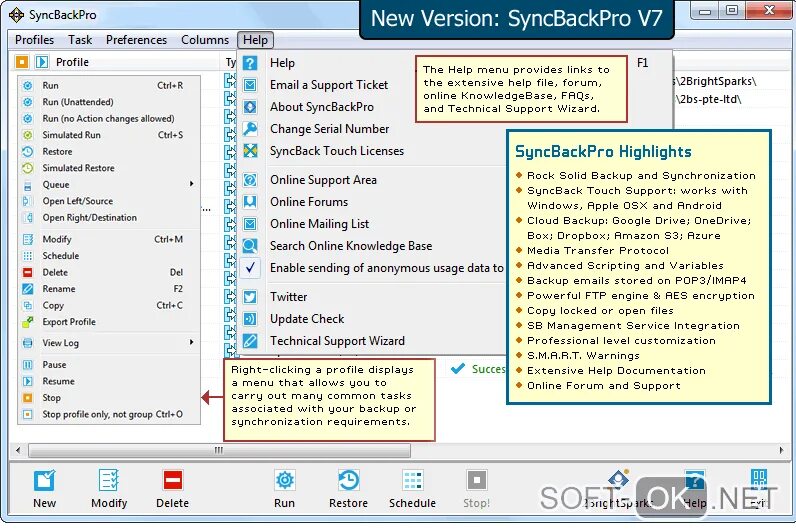Viewport: 796px width, 530px height.
Task: Click the Email a Support Ticket icon
Action: [250, 85]
